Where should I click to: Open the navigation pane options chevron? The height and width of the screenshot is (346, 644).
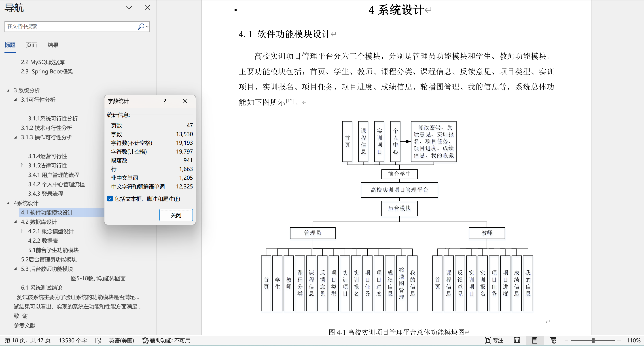(x=129, y=8)
